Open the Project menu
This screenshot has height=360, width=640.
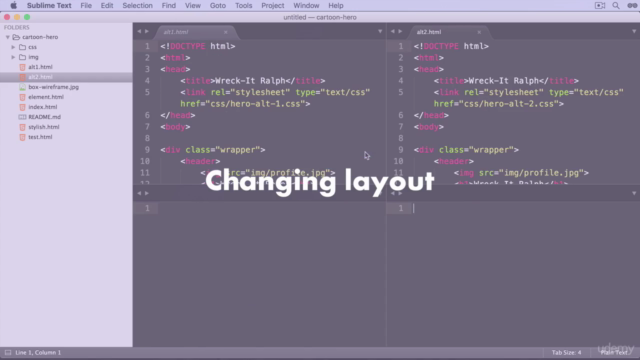point(273,5)
